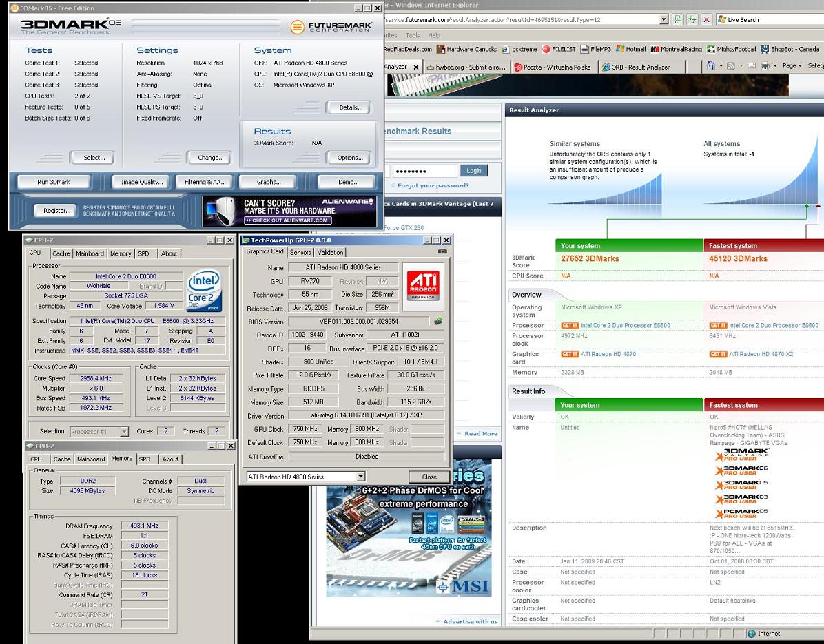Image resolution: width=824 pixels, height=644 pixels.
Task: Click the Advertise with us link
Action: pos(470,621)
